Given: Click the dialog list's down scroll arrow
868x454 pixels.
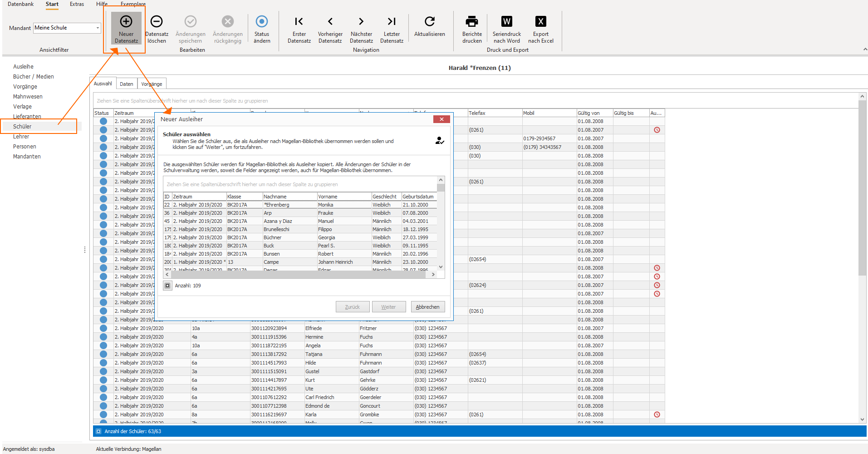Looking at the screenshot, I should click(441, 267).
